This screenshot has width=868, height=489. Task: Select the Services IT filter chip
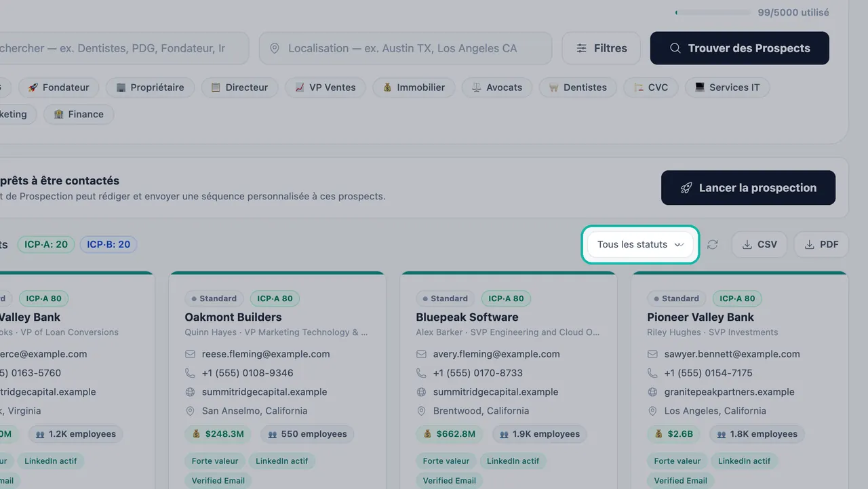click(x=727, y=87)
